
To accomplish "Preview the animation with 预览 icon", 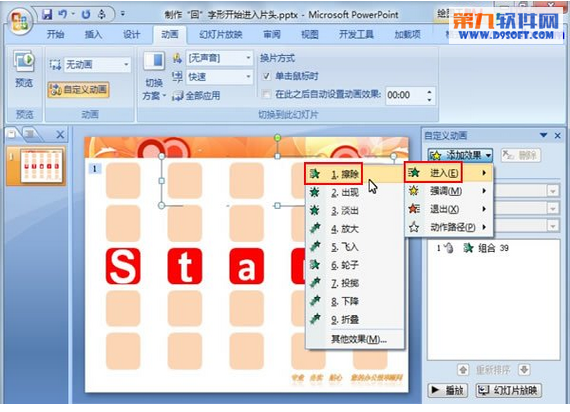I will pyautogui.click(x=24, y=69).
